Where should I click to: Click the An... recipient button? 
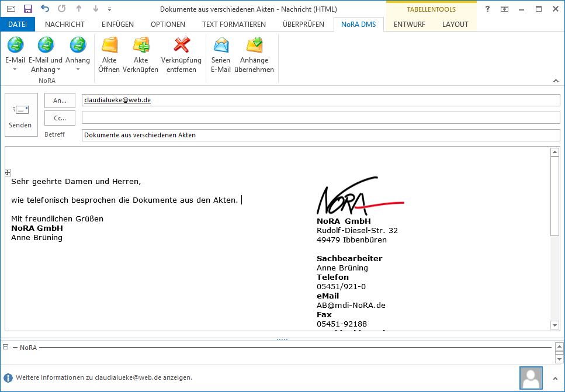60,100
